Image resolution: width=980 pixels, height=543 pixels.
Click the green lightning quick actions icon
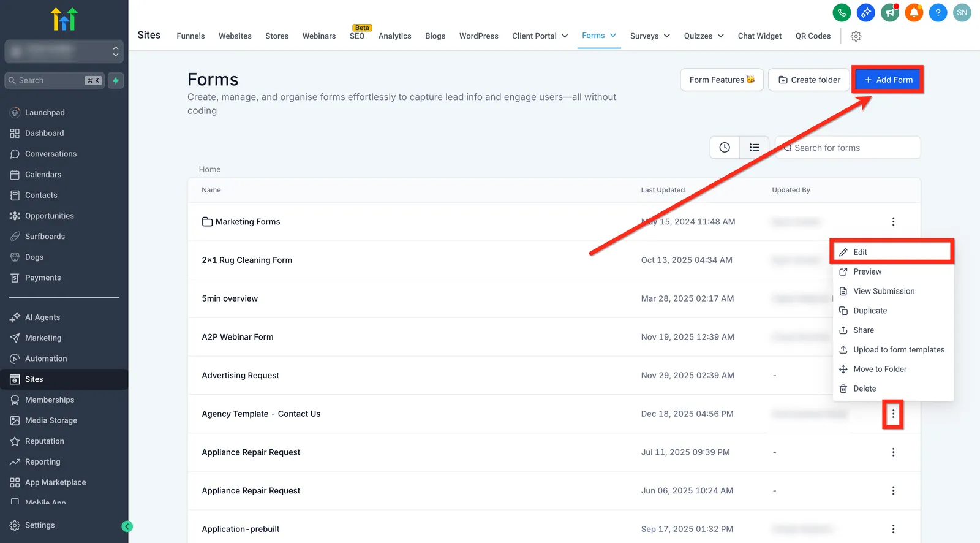pos(116,80)
